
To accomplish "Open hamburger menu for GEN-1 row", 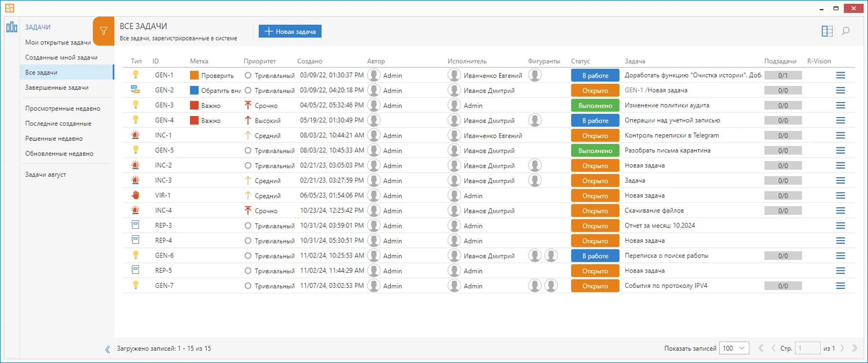I will pyautogui.click(x=840, y=75).
